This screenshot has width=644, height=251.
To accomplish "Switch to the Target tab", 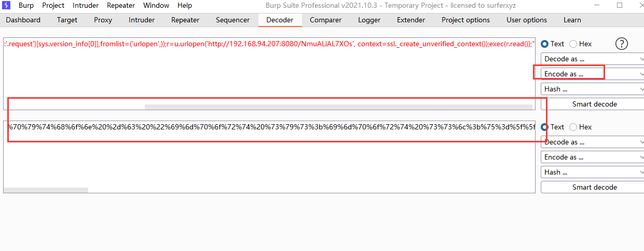I will (67, 20).
